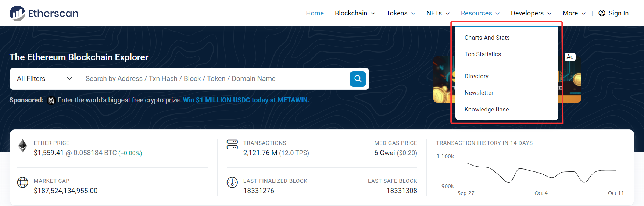Screen dimensions: 644x206
Task: Click the Ad badge label
Action: (570, 57)
